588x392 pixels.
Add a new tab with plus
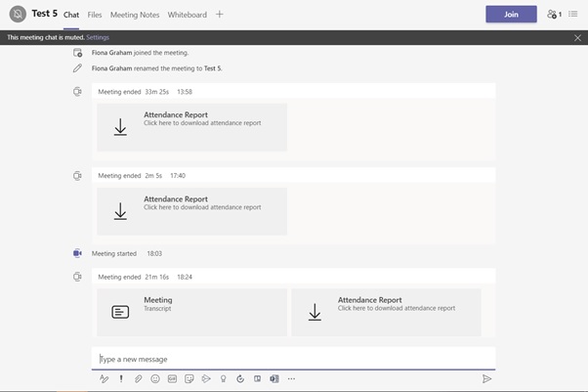[x=220, y=15]
